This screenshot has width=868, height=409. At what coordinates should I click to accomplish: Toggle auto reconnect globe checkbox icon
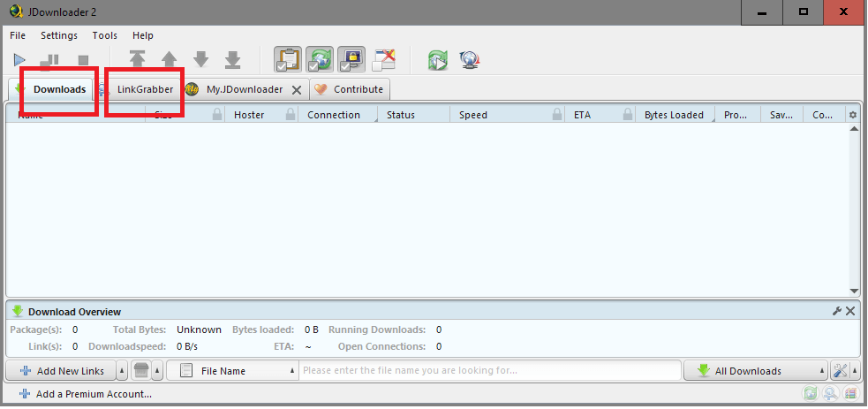point(320,60)
